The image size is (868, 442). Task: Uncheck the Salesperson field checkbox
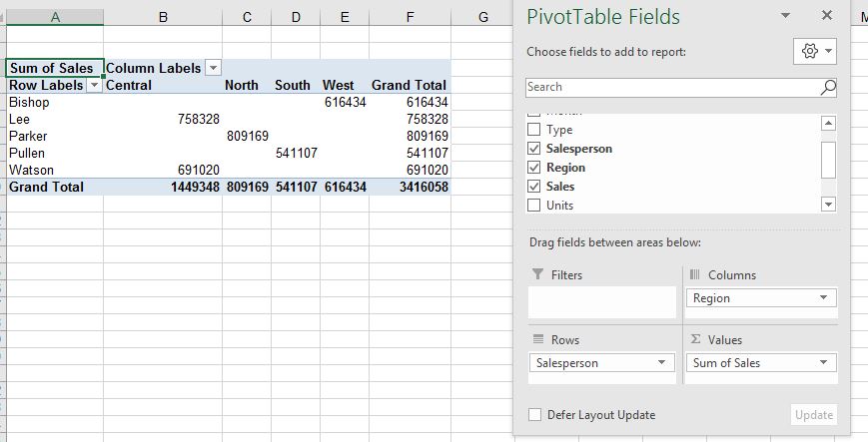coord(534,149)
